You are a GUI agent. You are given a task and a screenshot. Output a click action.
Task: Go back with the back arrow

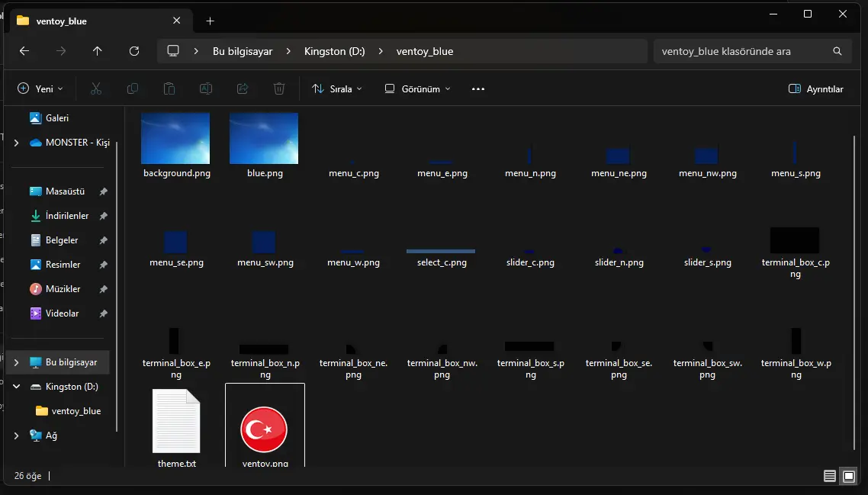point(24,51)
